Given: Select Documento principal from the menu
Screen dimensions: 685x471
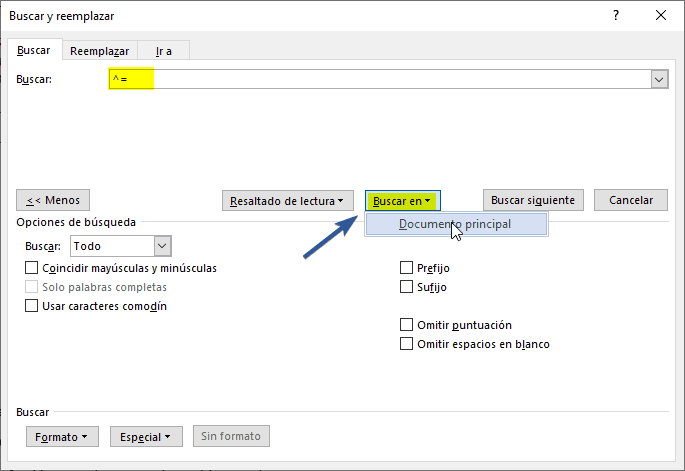Looking at the screenshot, I should coord(456,224).
